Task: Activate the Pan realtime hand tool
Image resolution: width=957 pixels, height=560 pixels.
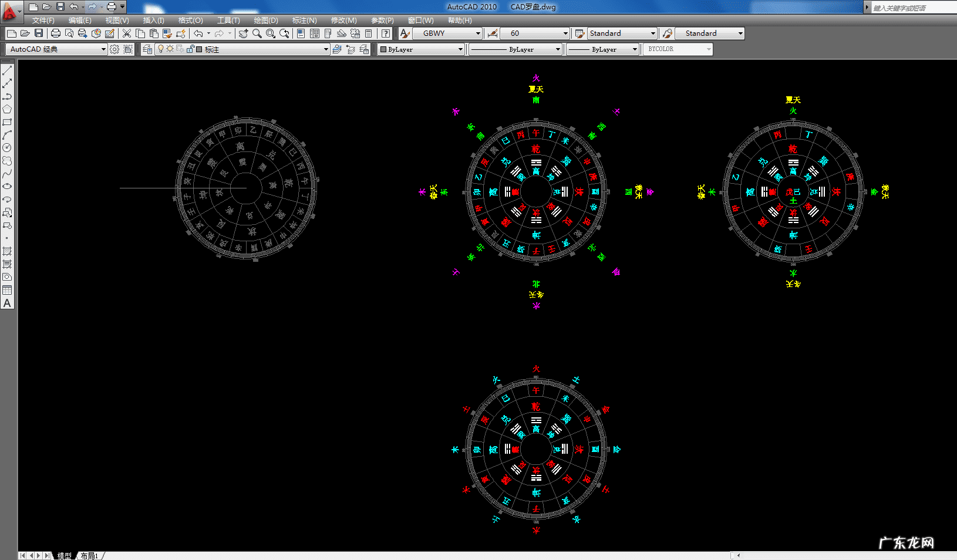Action: click(x=243, y=33)
